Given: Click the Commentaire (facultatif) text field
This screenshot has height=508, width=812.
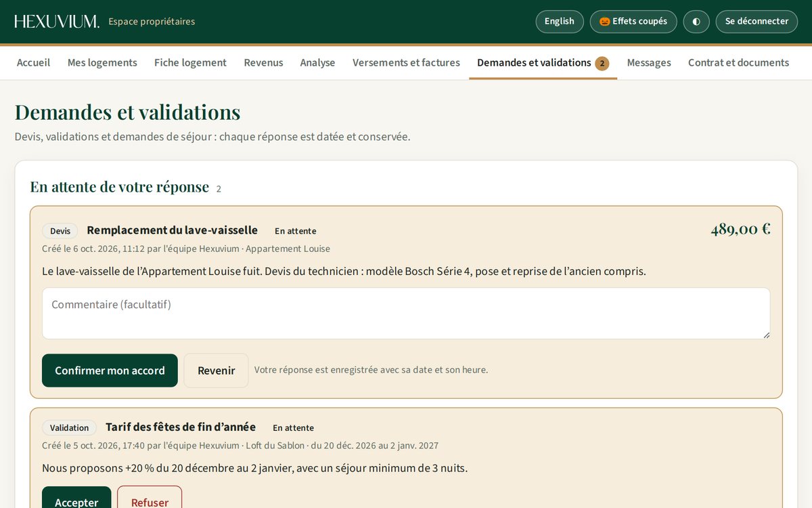Looking at the screenshot, I should coord(406,314).
